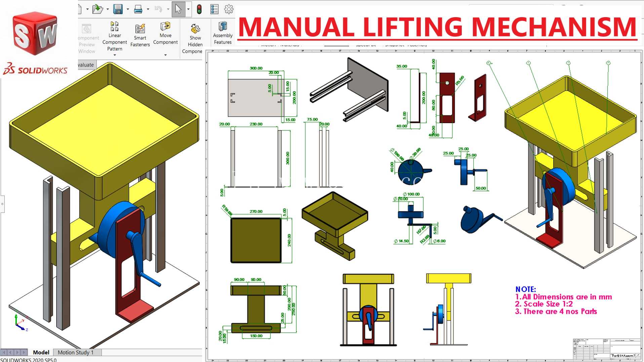Click the Smart Fasteners label
The width and height of the screenshot is (644, 362).
[x=140, y=41]
